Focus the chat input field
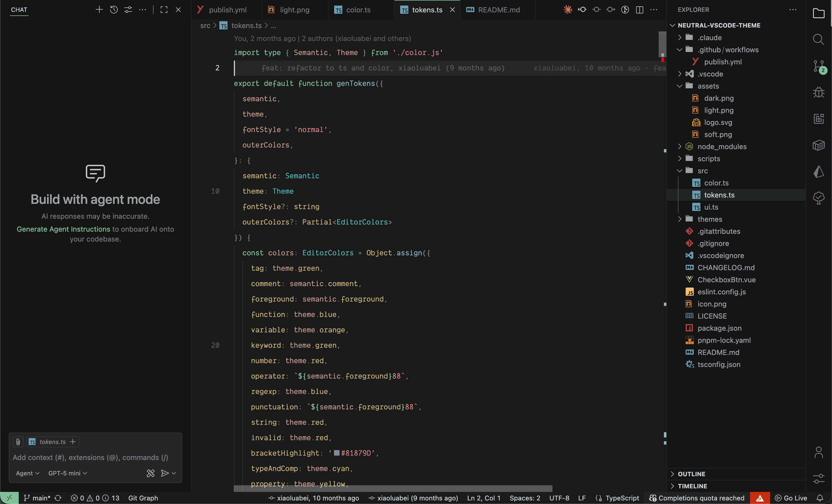Image resolution: width=832 pixels, height=504 pixels. tap(95, 458)
